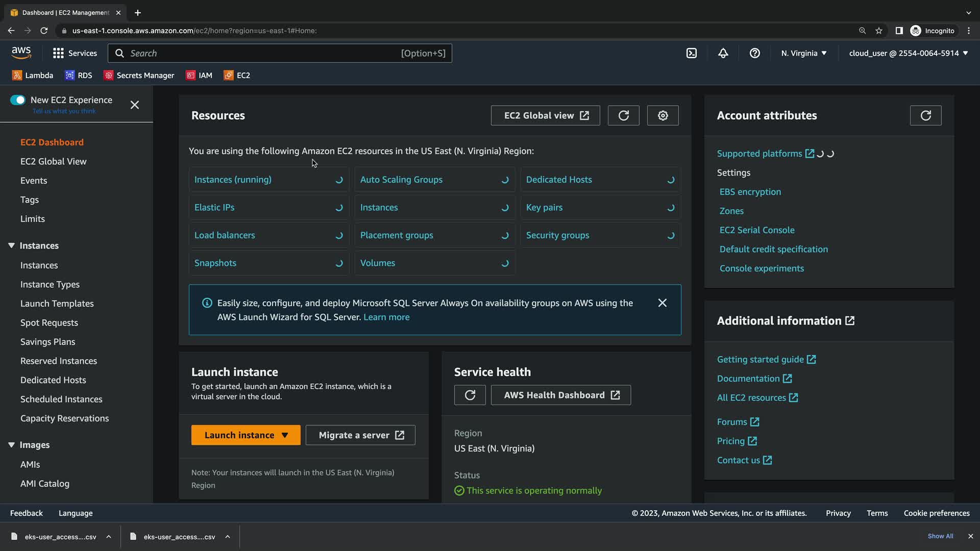Click the Security groups resource link
This screenshot has height=551, width=980.
coord(557,235)
